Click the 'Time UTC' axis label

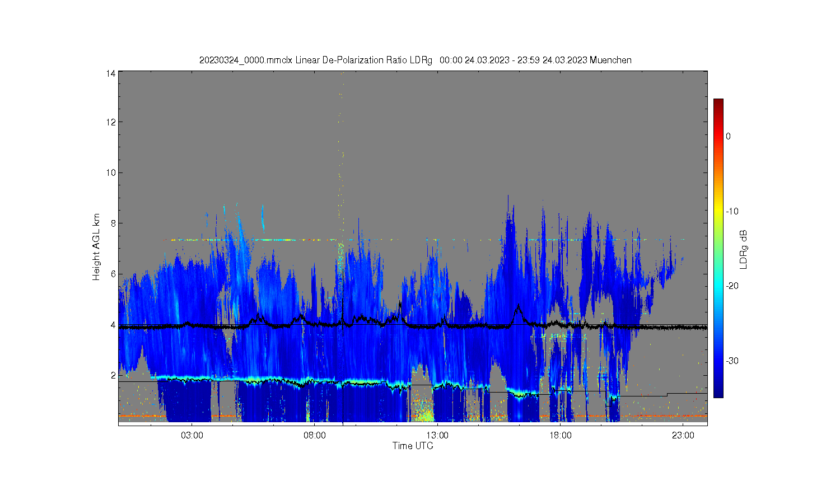(413, 446)
